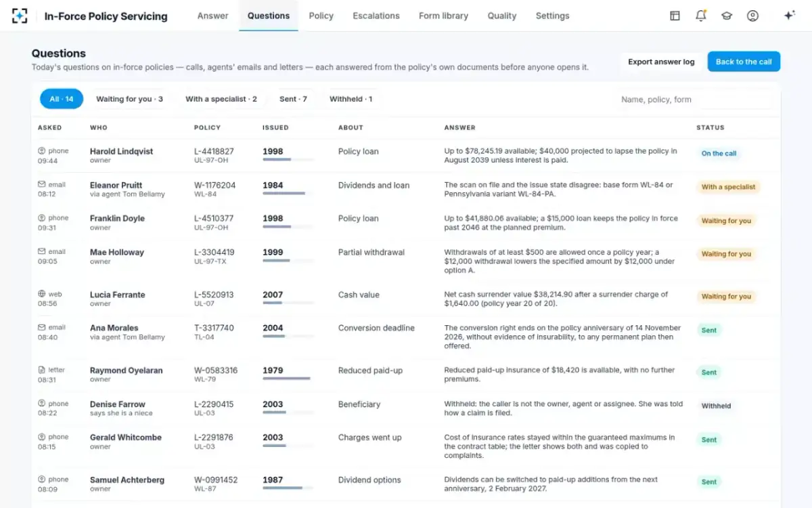Click the Withheld status badge for Denise Farrow
The width and height of the screenshot is (812, 508).
pyautogui.click(x=716, y=406)
